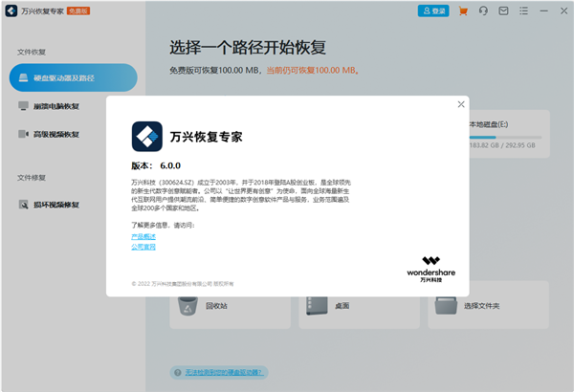574x392 pixels.
Task: Click the camcorder icon for 高级视频恢复
Action: 23,134
